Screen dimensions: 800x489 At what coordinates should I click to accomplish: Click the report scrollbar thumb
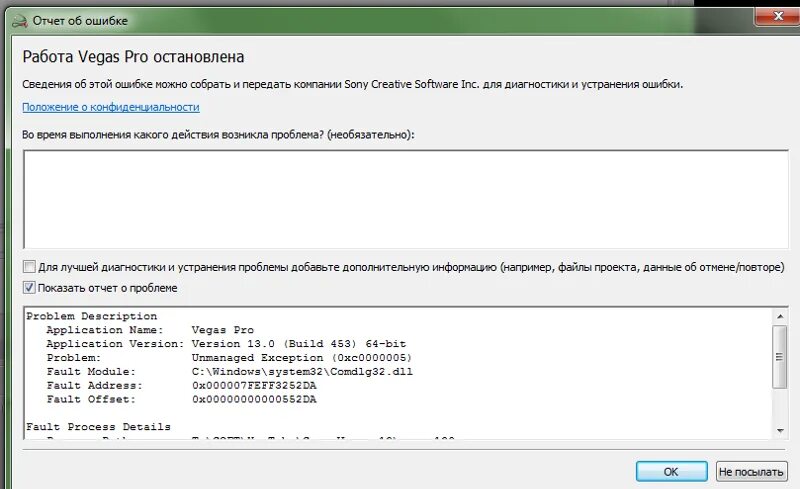(780, 357)
